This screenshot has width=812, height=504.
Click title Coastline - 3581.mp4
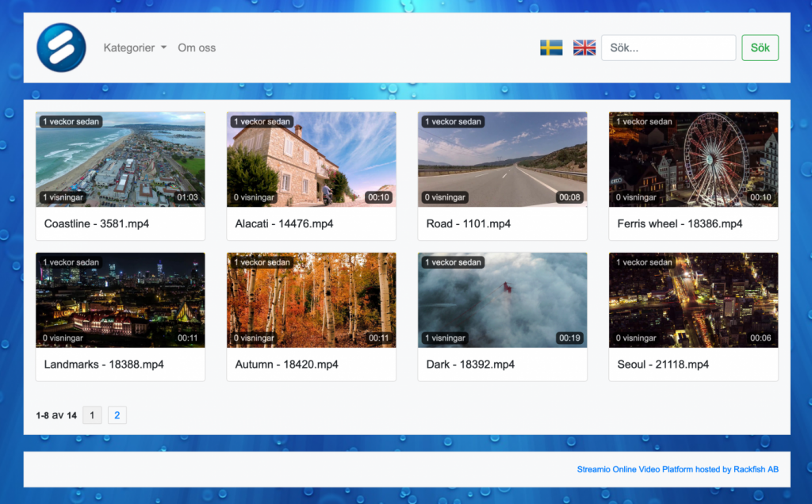pyautogui.click(x=96, y=223)
